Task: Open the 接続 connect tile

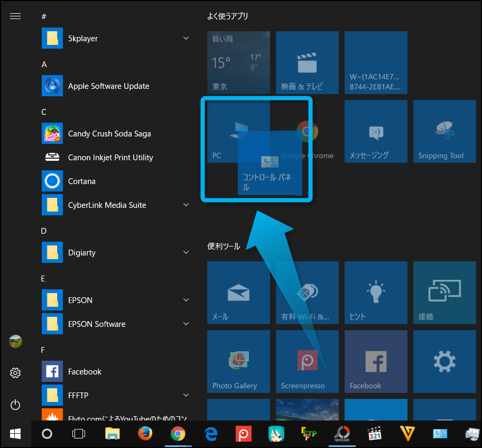Action: tap(444, 292)
